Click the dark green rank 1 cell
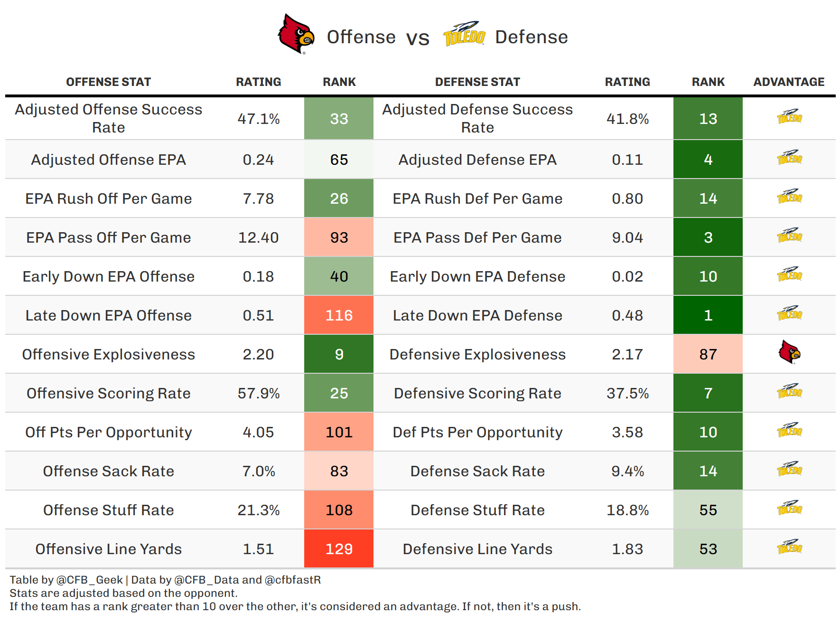 [x=708, y=315]
